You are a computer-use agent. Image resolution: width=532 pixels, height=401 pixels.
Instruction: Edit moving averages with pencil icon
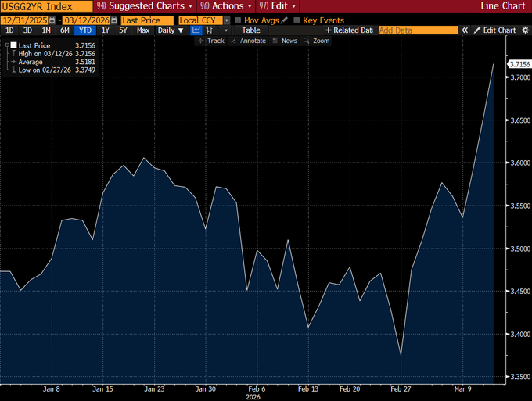[285, 20]
